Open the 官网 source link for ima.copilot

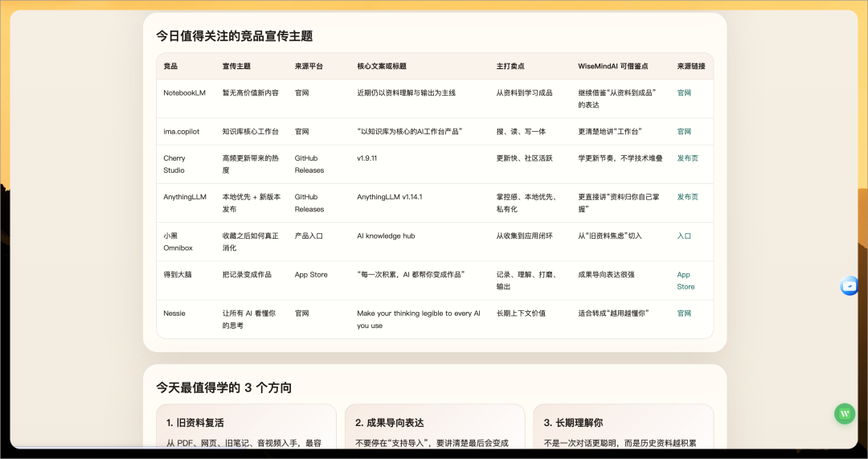[x=684, y=132]
